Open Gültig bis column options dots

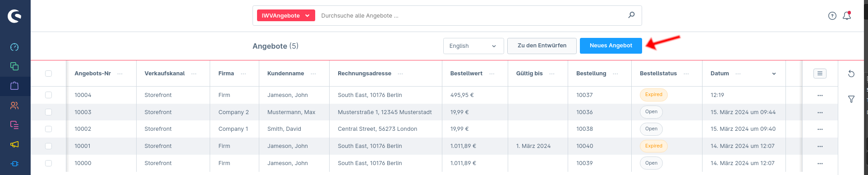click(552, 74)
